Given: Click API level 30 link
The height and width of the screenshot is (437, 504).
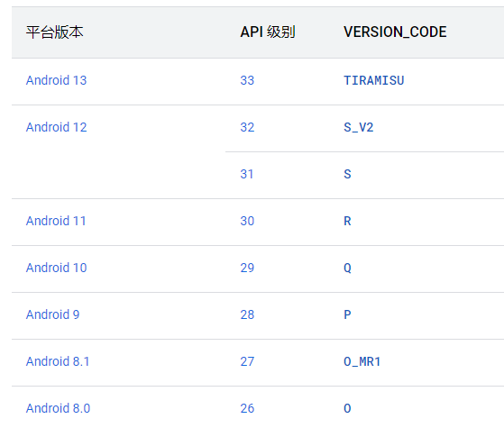Looking at the screenshot, I should coord(247,221).
